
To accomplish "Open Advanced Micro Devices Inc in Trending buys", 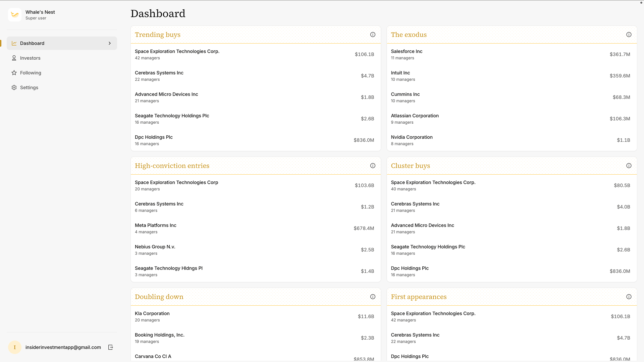I will (x=256, y=97).
